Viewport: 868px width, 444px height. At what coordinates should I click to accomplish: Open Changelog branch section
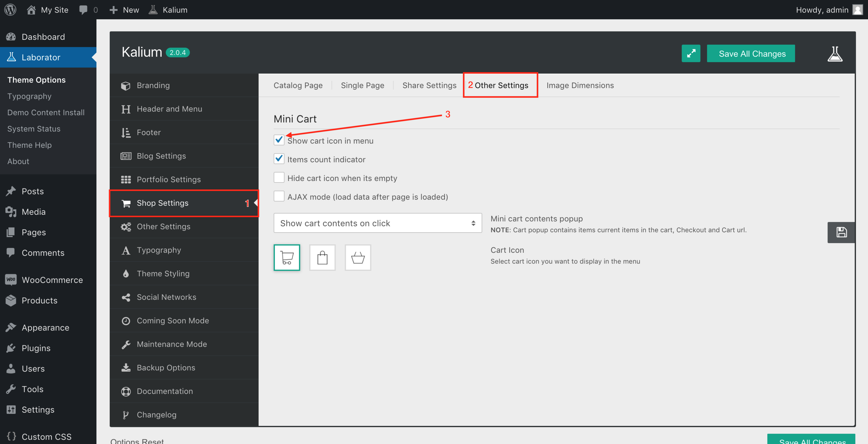click(184, 415)
